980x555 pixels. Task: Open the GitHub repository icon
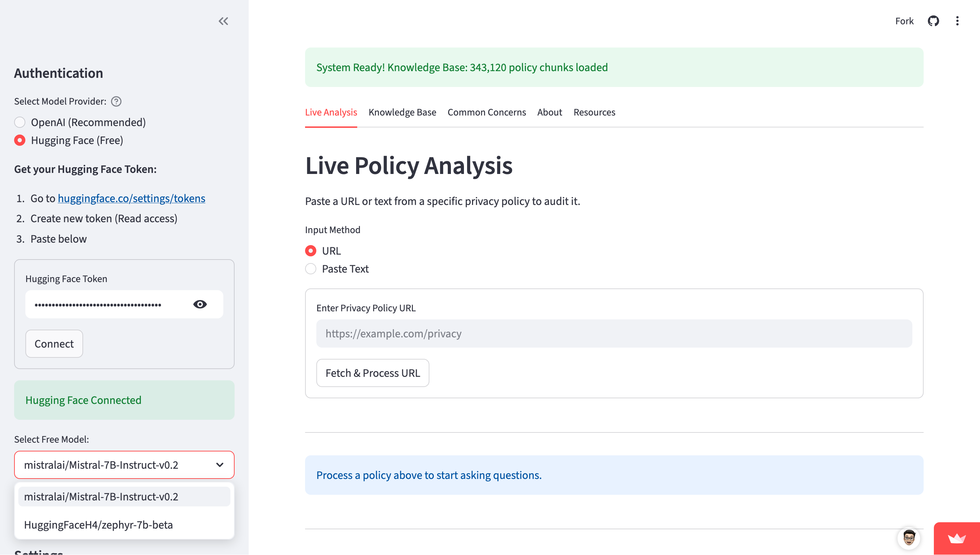tap(933, 21)
